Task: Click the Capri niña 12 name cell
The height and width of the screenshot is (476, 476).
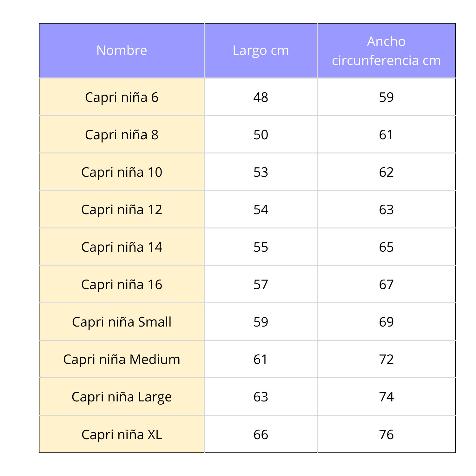Action: (122, 209)
